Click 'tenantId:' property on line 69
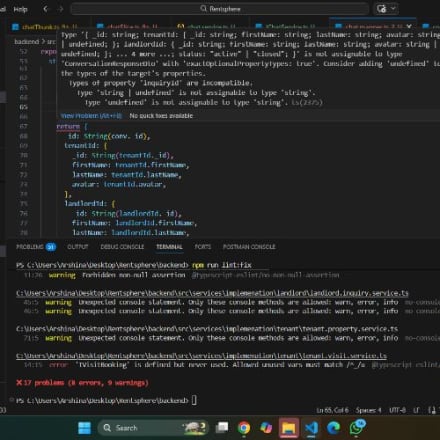 pos(82,146)
